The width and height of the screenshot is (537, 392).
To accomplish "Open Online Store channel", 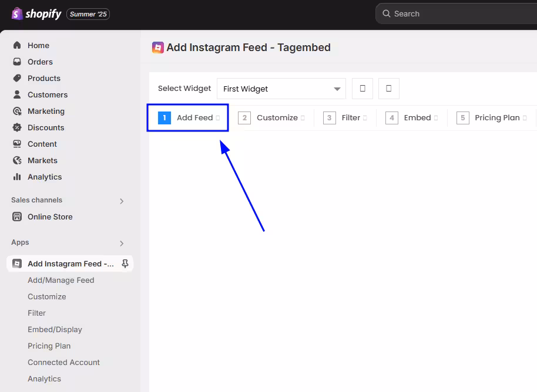I will coord(50,217).
